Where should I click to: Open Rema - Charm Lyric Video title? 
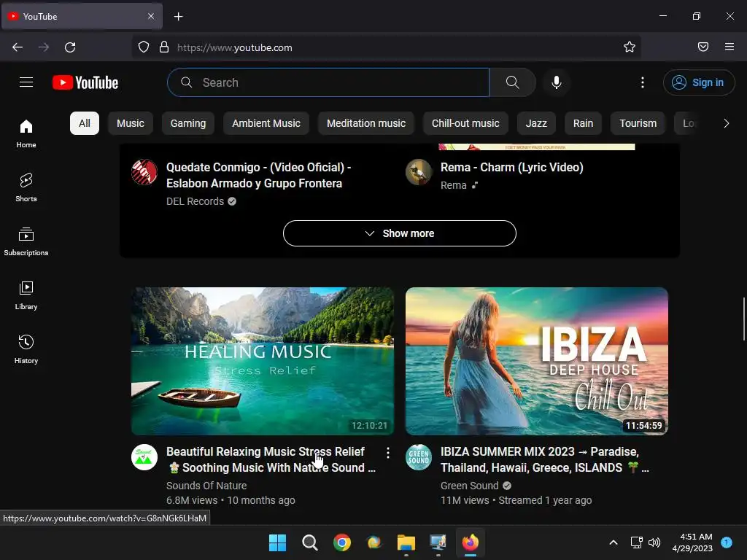point(511,167)
